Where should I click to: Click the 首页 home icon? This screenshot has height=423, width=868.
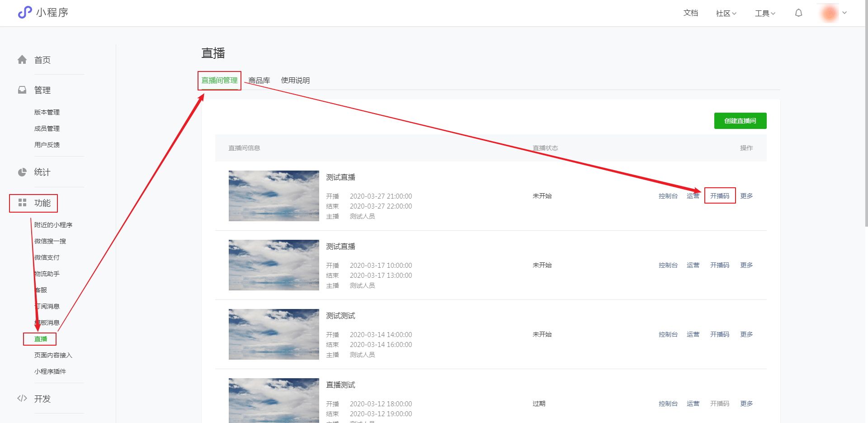(x=22, y=60)
